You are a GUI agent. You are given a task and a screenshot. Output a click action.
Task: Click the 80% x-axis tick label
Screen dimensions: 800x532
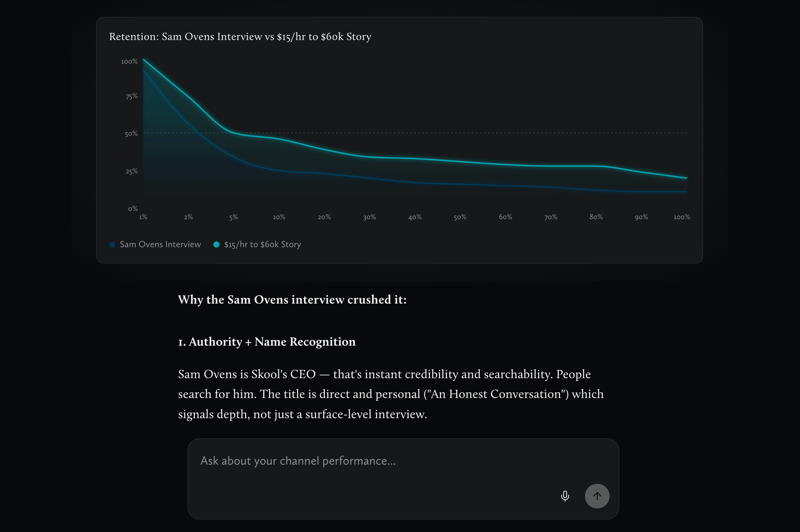[596, 217]
